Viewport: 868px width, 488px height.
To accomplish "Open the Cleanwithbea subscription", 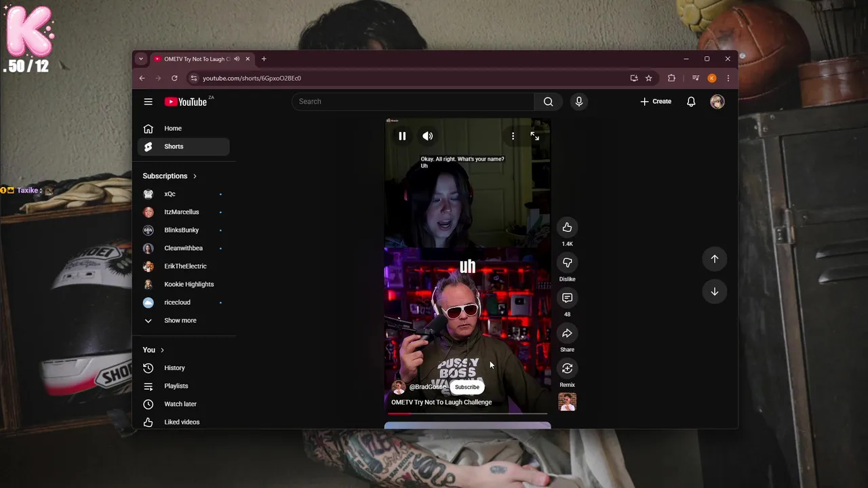I will point(184,248).
